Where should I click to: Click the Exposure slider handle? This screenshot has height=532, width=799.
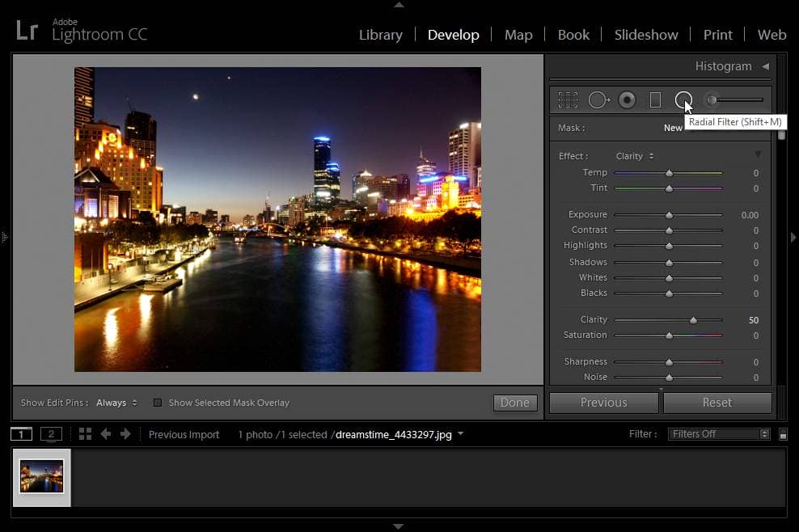pos(669,215)
